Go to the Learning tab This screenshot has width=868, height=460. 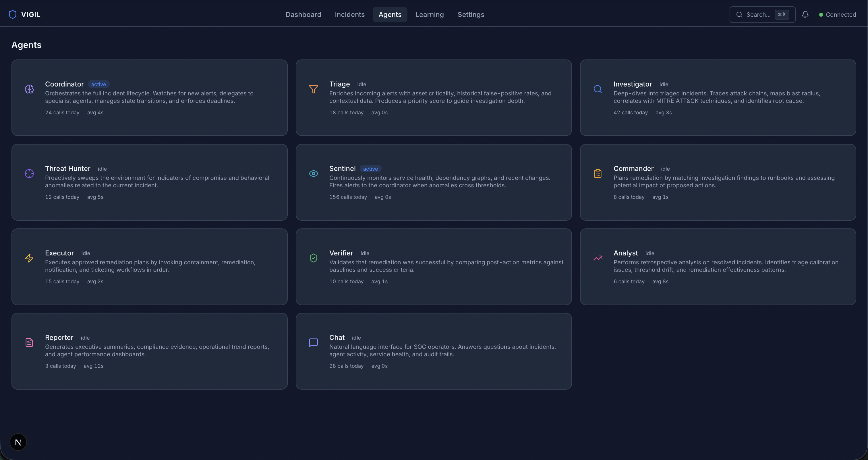click(x=429, y=14)
